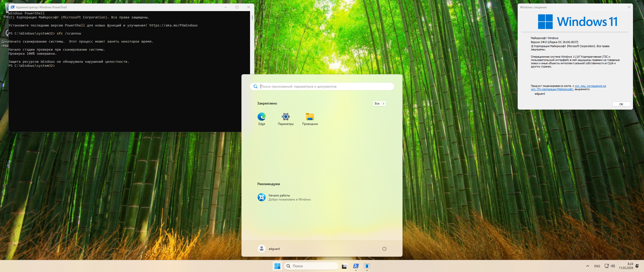Click the power button in Start menu
644x272 pixels.
click(x=384, y=249)
